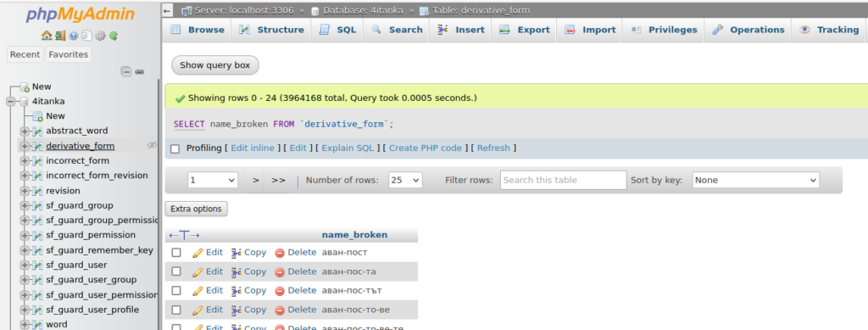
Task: Click the Filter rows search field
Action: [x=564, y=180]
